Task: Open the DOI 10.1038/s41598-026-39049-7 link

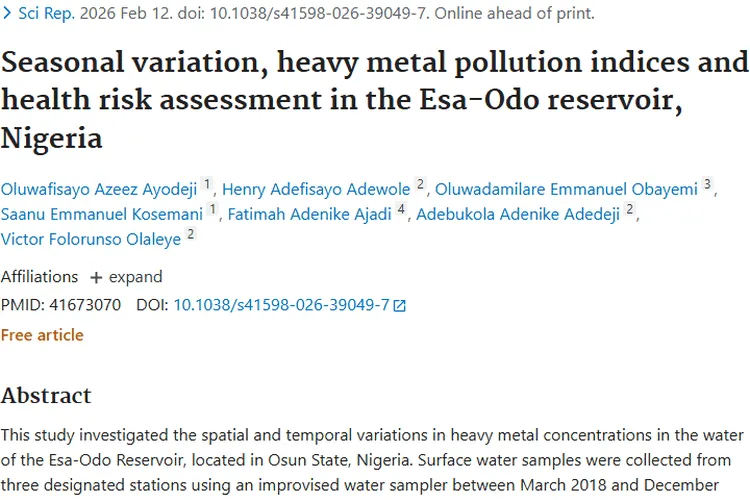Action: coord(281,306)
